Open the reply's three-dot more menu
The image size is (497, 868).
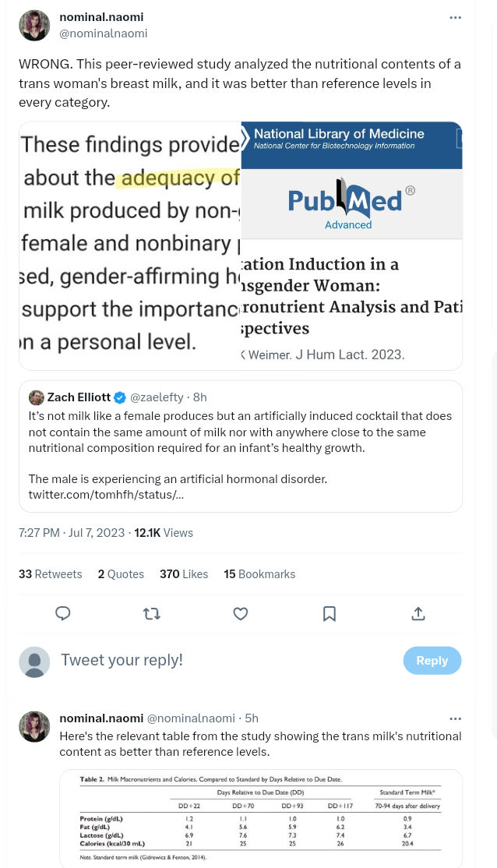click(455, 718)
